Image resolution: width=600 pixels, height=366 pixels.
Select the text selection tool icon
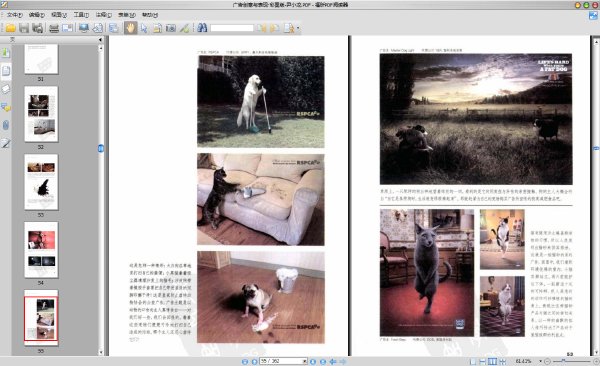(157, 28)
